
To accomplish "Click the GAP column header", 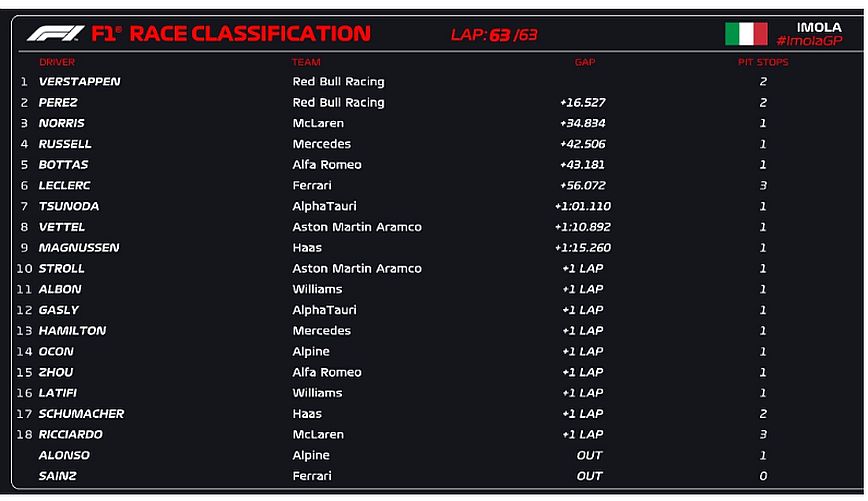I will (x=584, y=62).
